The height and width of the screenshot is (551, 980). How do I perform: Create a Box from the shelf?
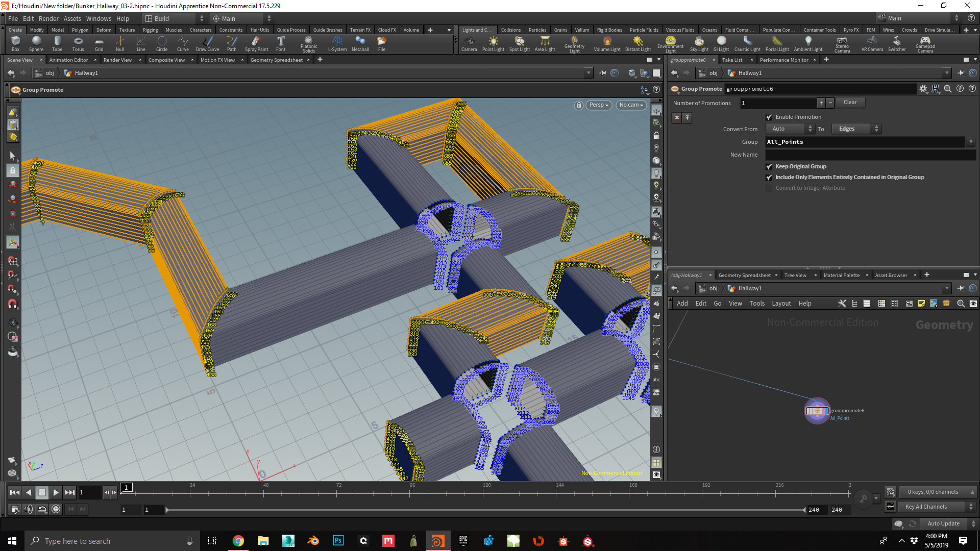(15, 43)
